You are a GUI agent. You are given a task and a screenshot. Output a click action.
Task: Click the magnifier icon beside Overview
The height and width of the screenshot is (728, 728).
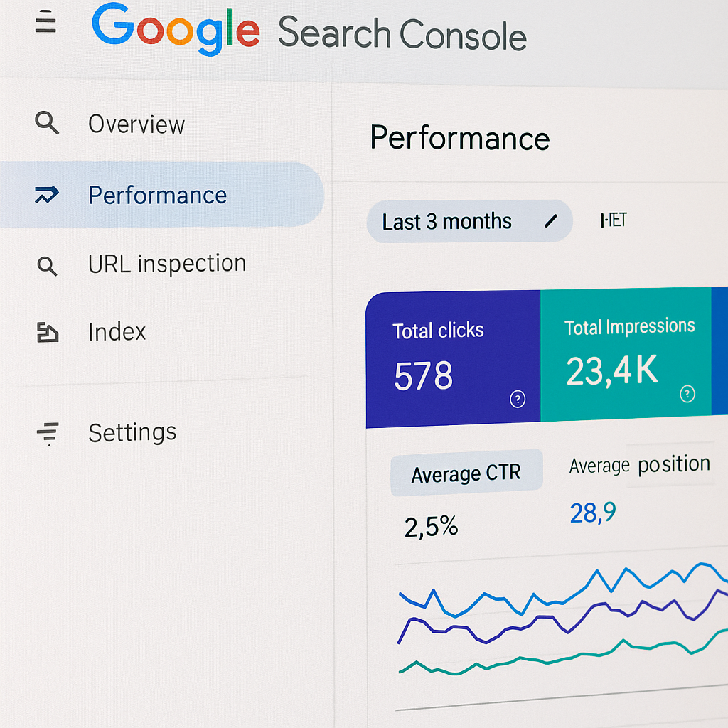[47, 124]
